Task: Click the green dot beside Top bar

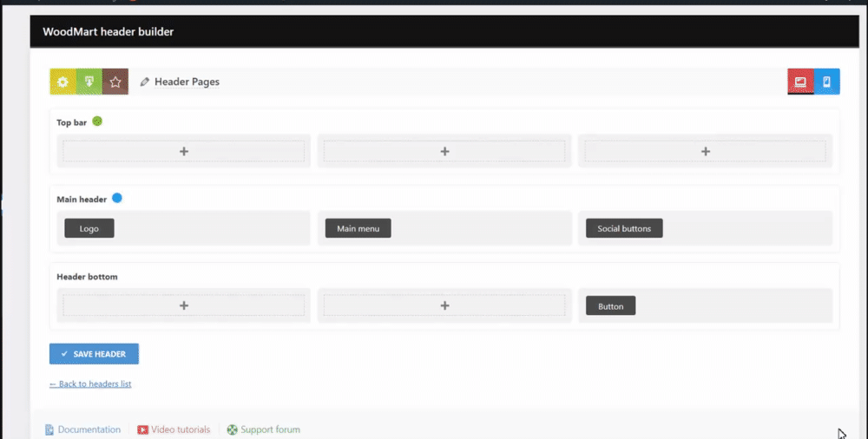Action: coord(97,121)
